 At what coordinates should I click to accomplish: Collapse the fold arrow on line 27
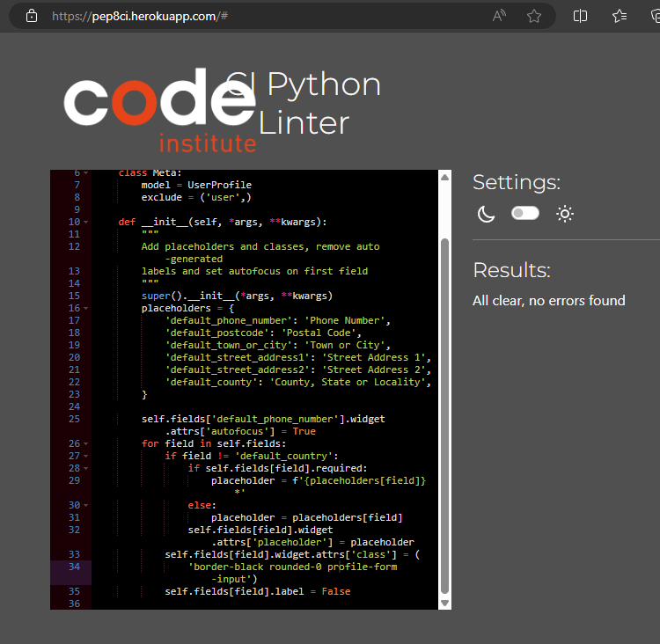86,456
